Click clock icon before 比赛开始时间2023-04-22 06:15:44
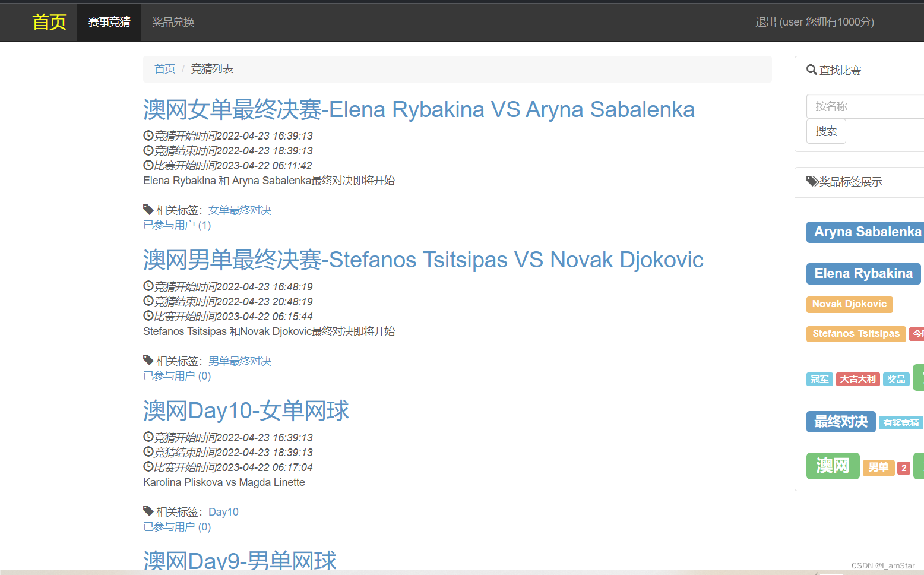Screen dimensions: 924x575 (148, 316)
